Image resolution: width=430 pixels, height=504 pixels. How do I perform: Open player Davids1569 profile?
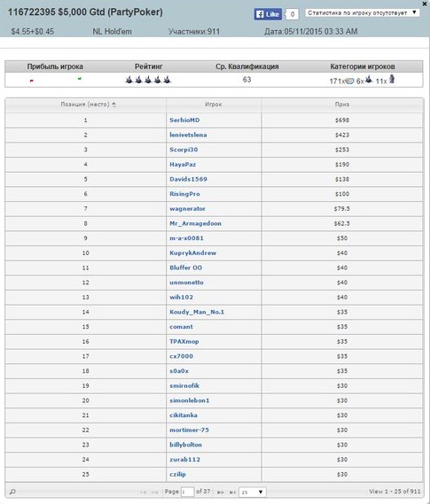point(188,179)
